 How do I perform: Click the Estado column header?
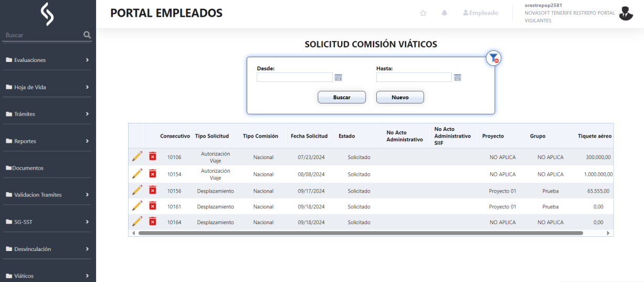click(346, 136)
